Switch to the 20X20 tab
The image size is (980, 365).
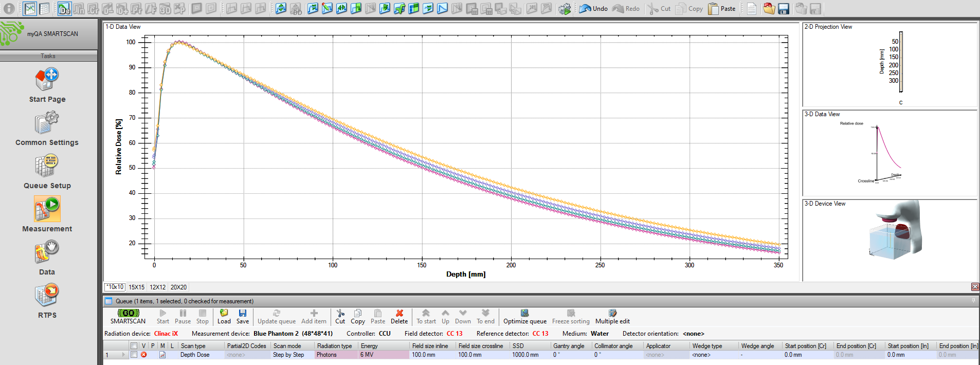[178, 287]
